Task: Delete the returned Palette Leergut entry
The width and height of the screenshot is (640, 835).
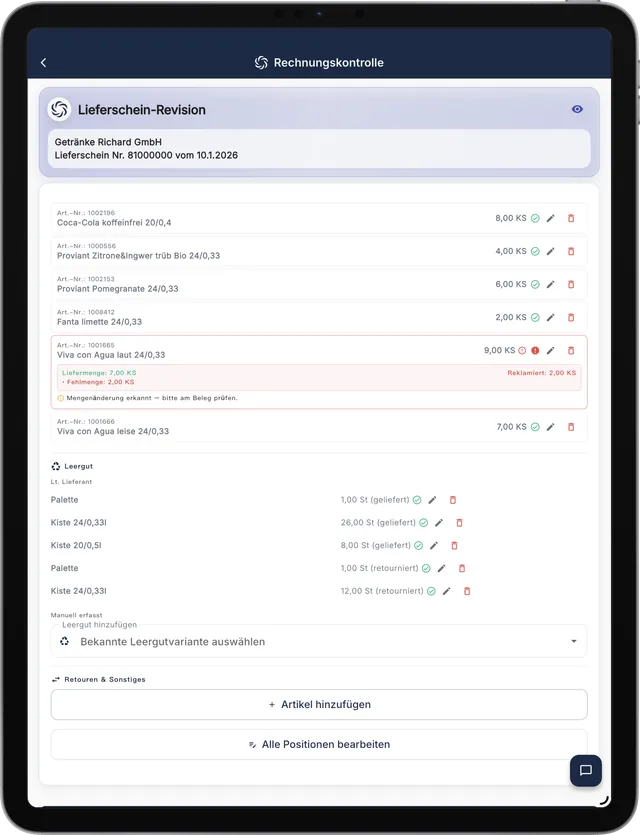Action: (462, 568)
